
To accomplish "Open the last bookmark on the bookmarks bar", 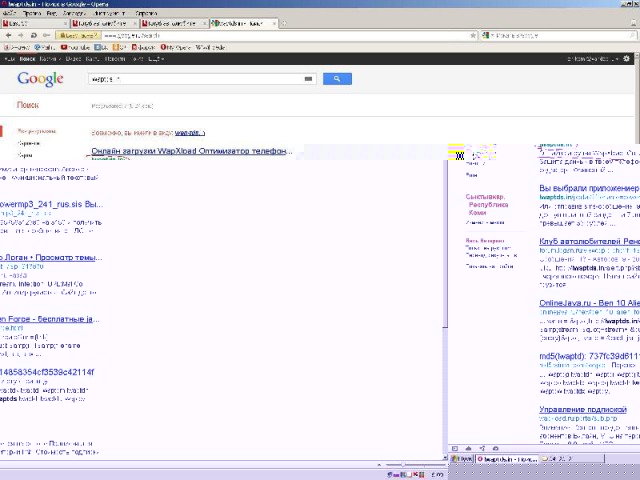I will (x=210, y=47).
